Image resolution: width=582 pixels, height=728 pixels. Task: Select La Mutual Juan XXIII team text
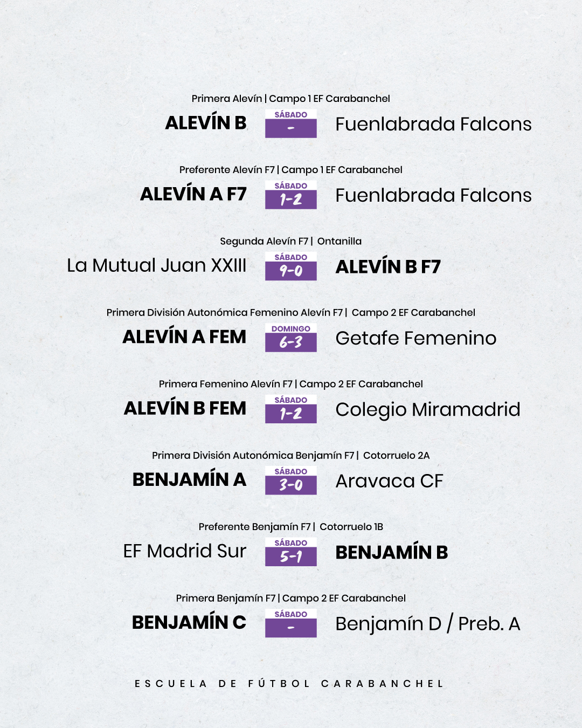coord(156,266)
